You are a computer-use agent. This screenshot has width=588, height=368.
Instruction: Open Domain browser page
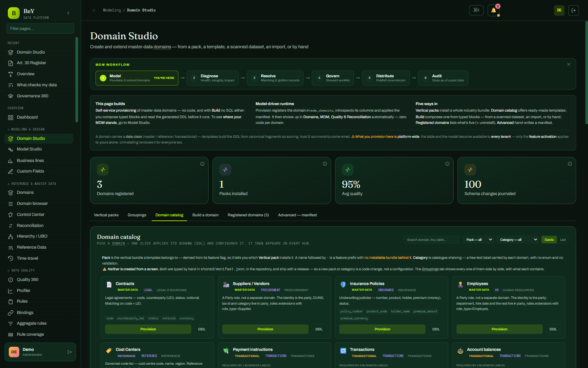pyautogui.click(x=39, y=204)
